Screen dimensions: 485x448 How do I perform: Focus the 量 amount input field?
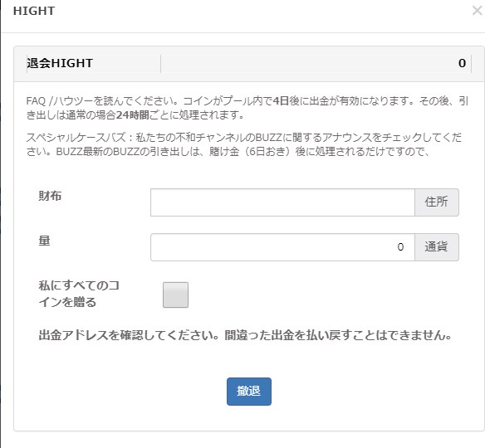coord(282,247)
